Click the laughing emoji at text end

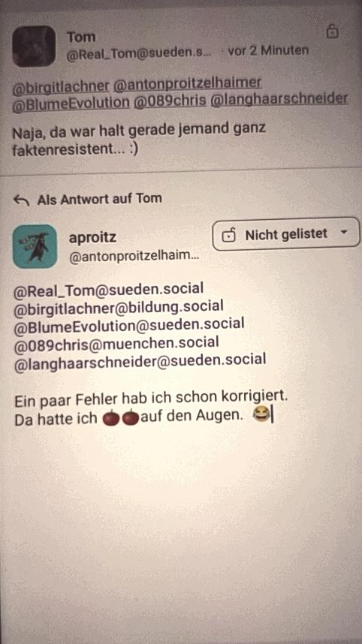coord(262,417)
